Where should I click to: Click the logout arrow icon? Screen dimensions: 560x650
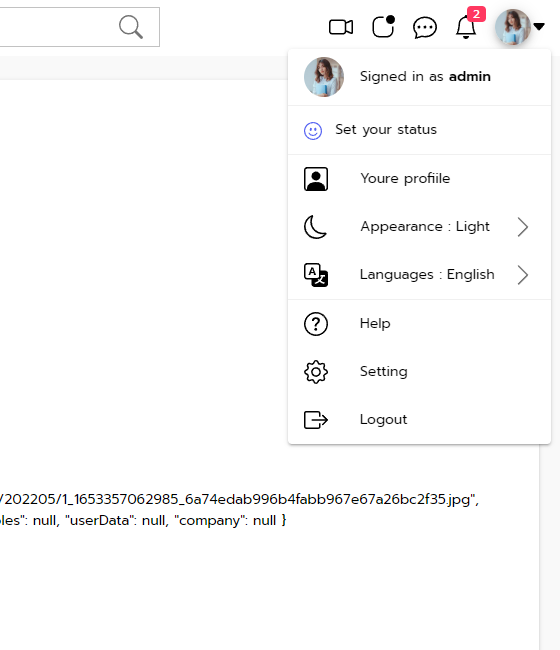(316, 420)
